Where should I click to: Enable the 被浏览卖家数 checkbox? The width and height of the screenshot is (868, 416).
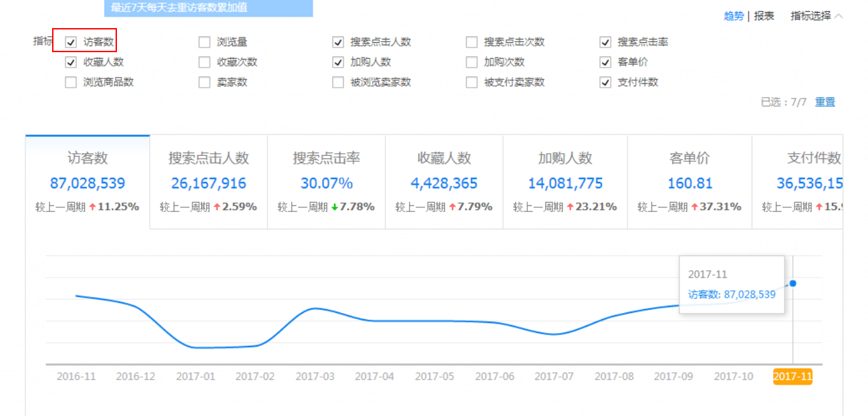338,82
